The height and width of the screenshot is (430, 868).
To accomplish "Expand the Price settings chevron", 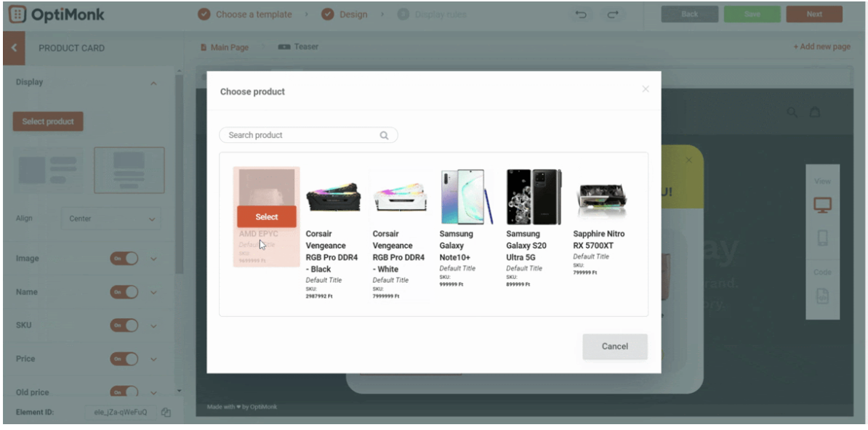I will (154, 360).
